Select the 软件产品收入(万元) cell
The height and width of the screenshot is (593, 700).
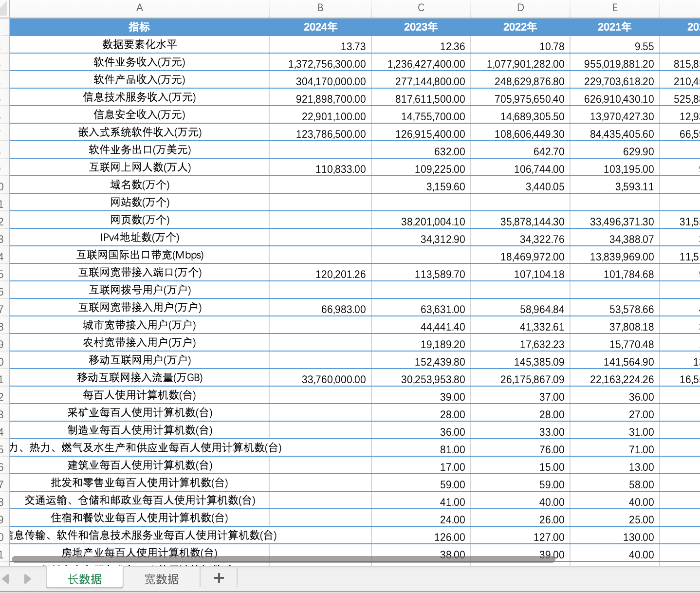[x=139, y=80]
